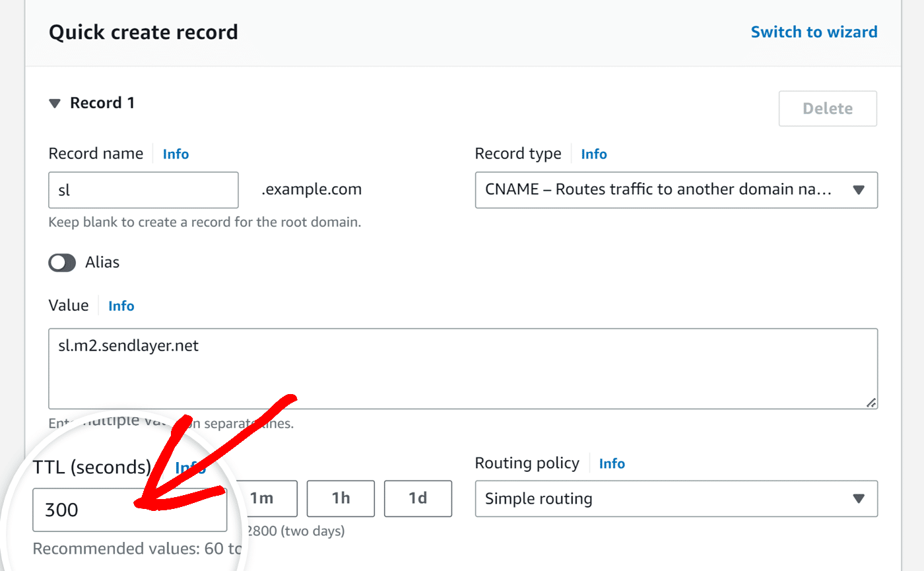The width and height of the screenshot is (924, 571).
Task: Click the Switch to wizard link
Action: point(814,32)
